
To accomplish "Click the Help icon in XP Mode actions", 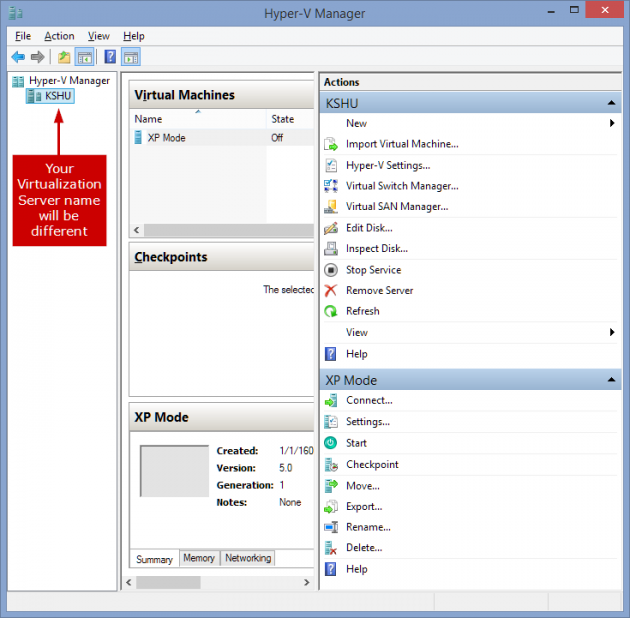I will click(330, 569).
